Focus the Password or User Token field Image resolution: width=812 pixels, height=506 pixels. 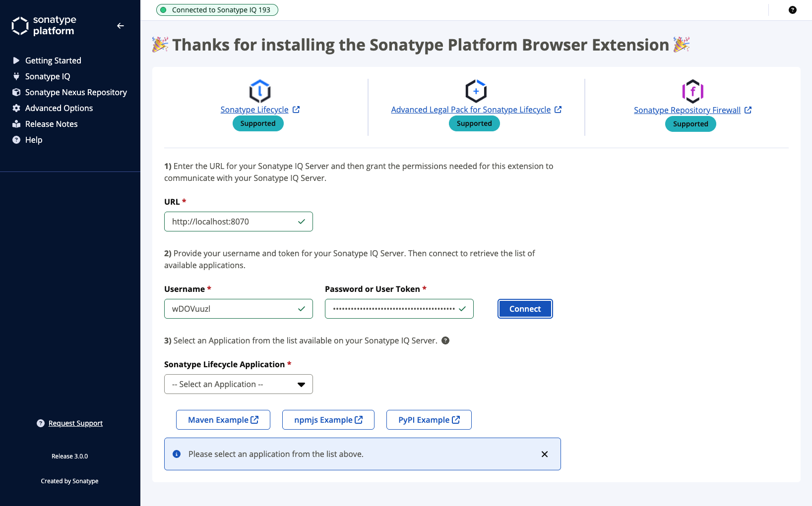point(399,309)
